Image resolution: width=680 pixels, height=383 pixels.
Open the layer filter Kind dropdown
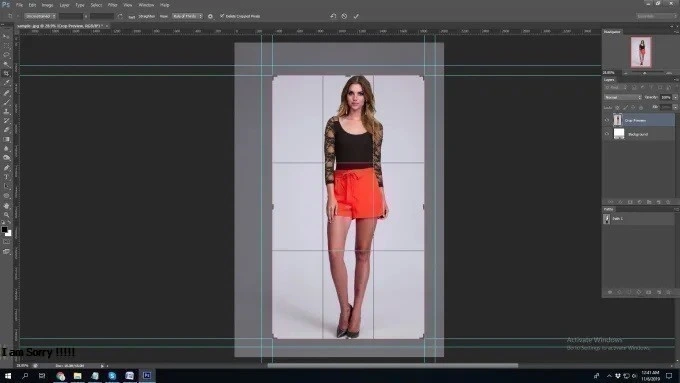[615, 88]
